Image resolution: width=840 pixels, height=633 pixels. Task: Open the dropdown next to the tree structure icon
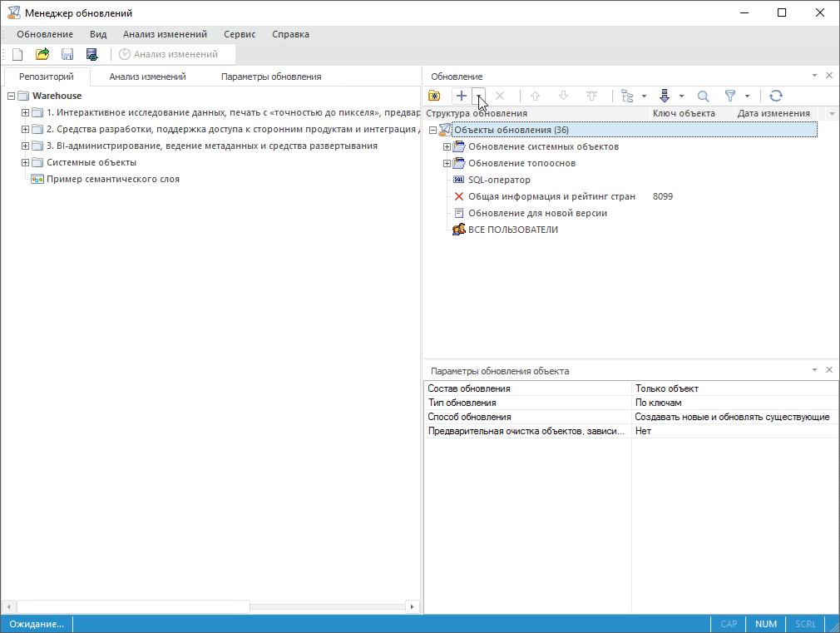(x=644, y=96)
